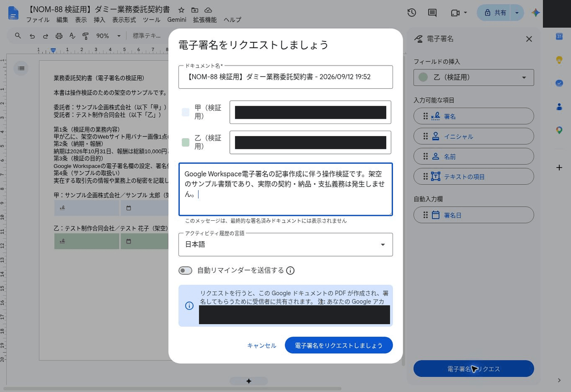Viewport: 571px width, 392px height.
Task: Add a side panel add-on with plus
Action: pos(559,168)
